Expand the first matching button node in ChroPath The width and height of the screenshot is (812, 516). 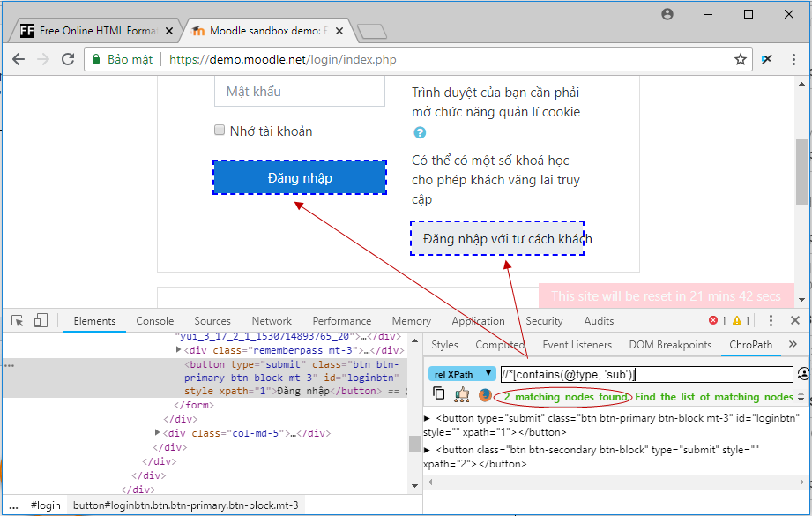428,418
